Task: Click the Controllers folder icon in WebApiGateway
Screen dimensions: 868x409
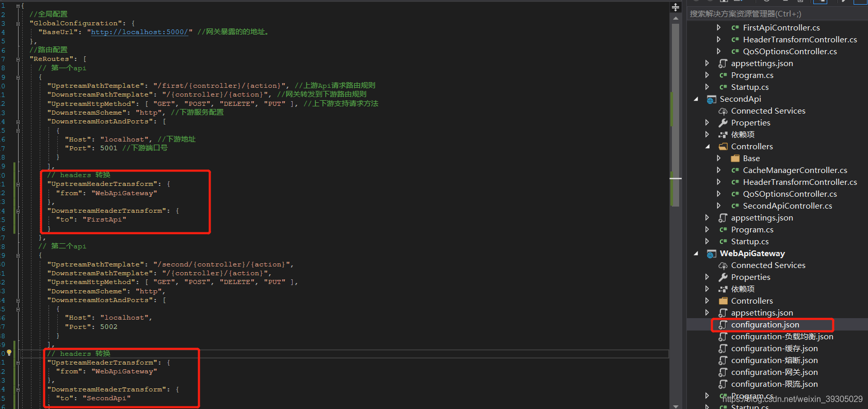Action: click(723, 301)
